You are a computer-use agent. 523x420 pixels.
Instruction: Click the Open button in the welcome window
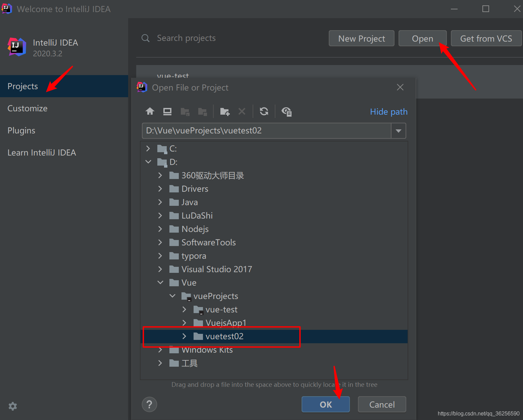423,39
